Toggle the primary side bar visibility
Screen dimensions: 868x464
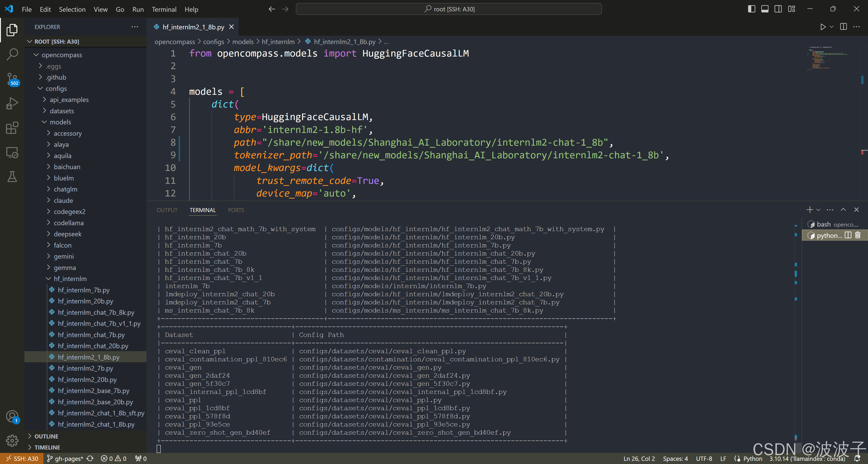[x=751, y=9]
